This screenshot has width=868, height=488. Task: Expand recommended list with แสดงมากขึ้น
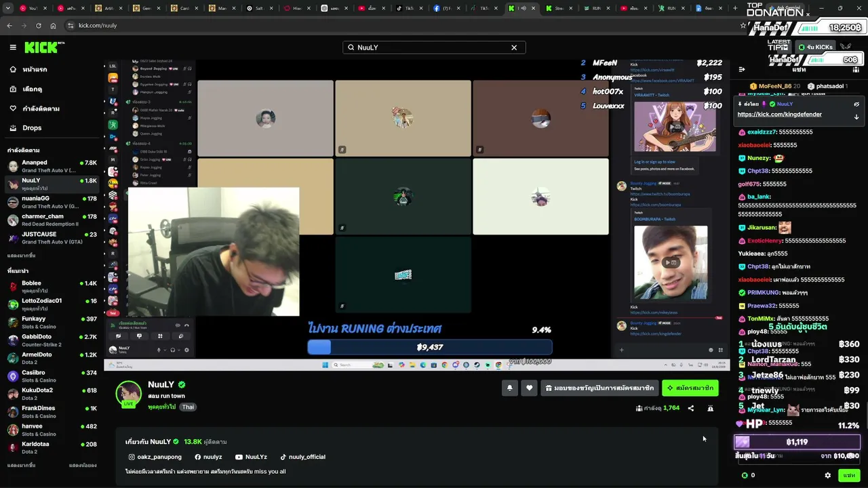tap(21, 466)
